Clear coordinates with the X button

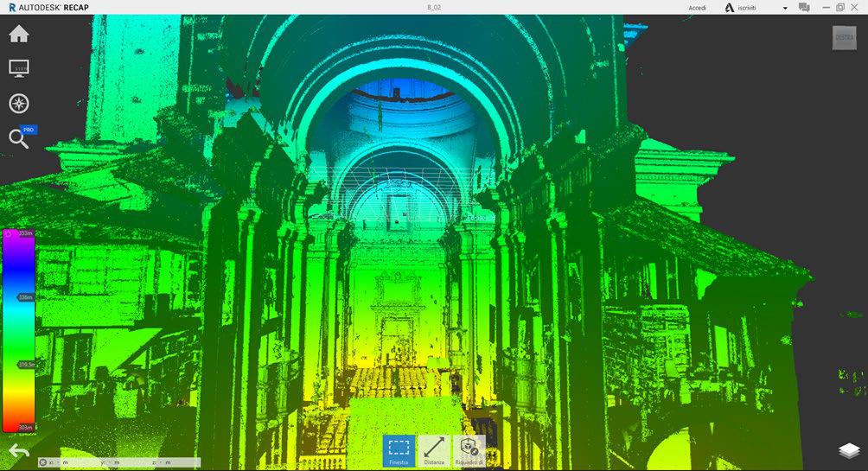pyautogui.click(x=43, y=462)
